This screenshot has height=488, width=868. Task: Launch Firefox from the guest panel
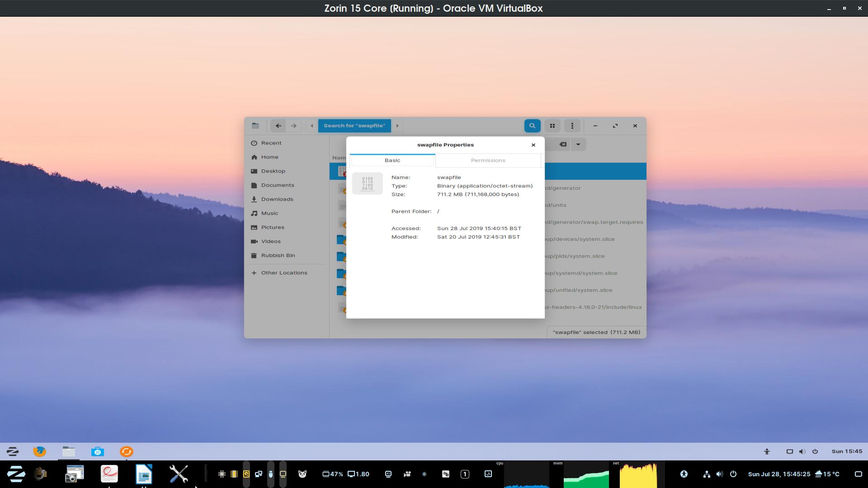coord(40,451)
